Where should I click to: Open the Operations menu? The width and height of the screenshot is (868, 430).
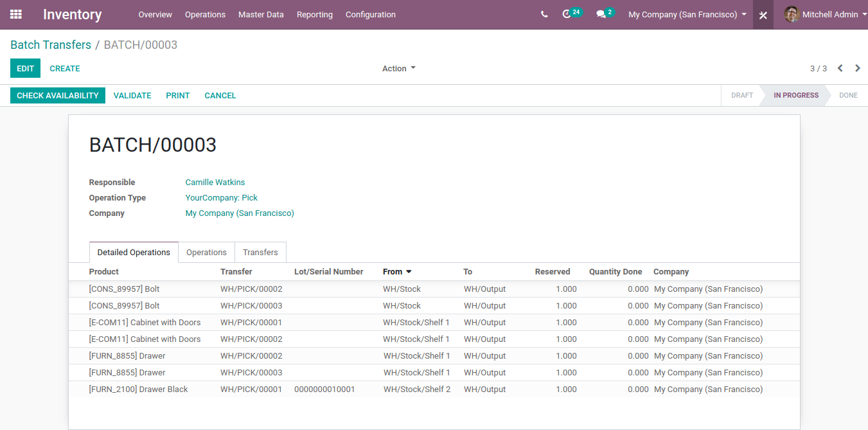(205, 14)
